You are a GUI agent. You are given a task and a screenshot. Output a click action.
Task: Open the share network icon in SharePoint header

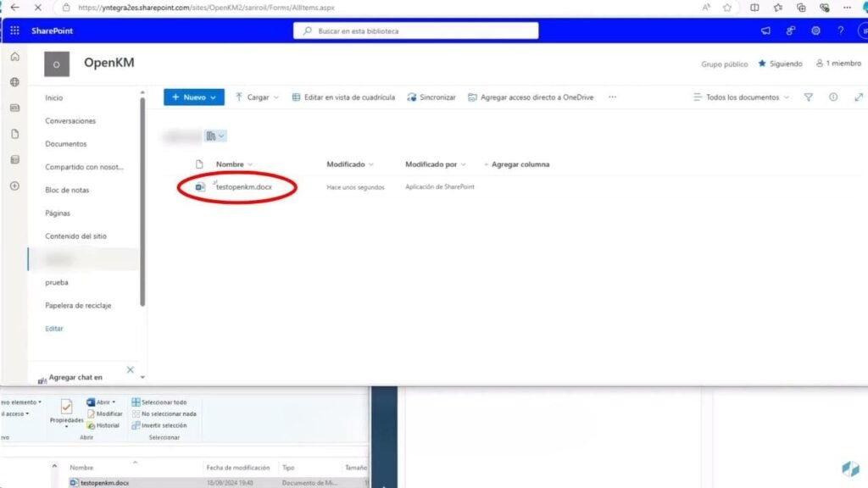pyautogui.click(x=791, y=31)
